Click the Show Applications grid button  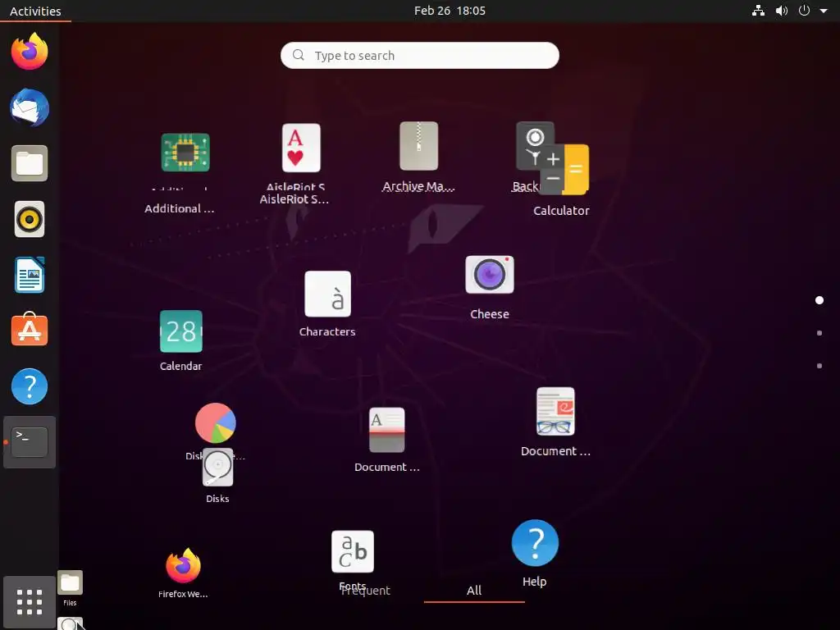point(30,602)
